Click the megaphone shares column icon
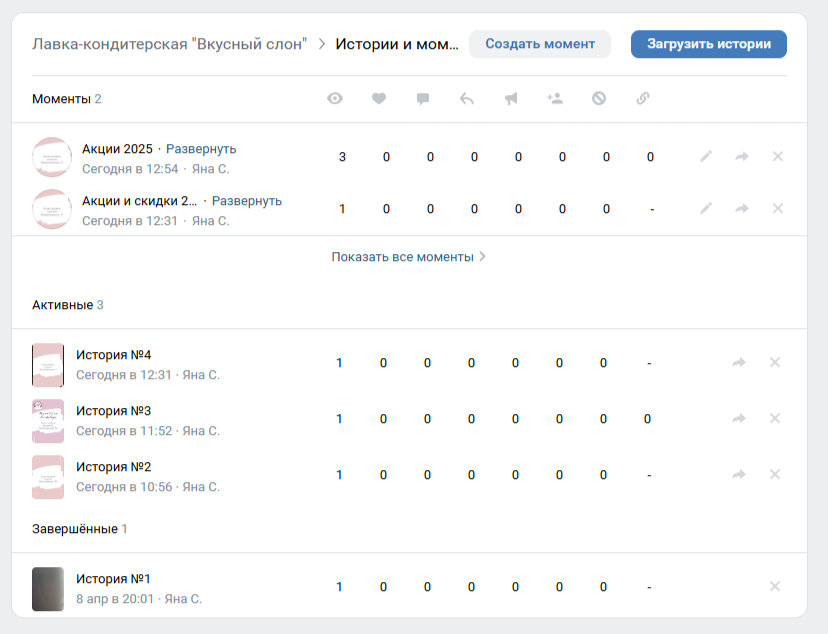This screenshot has height=634, width=828. (x=511, y=99)
